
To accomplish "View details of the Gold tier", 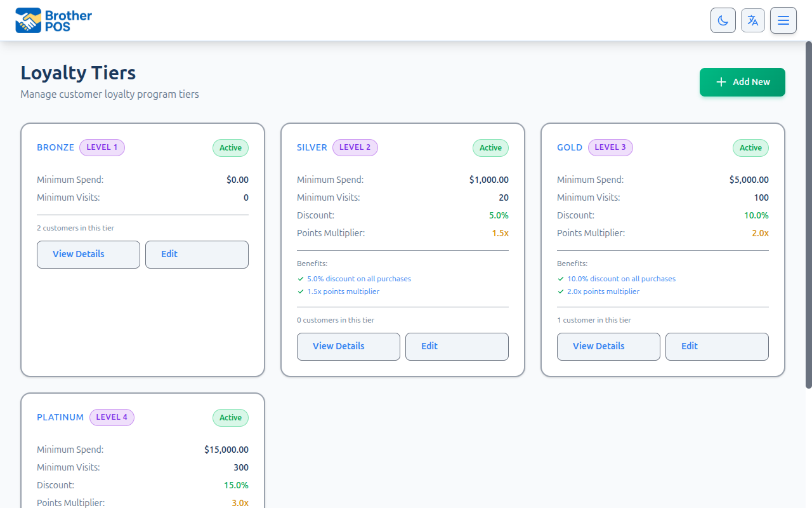I will (608, 346).
